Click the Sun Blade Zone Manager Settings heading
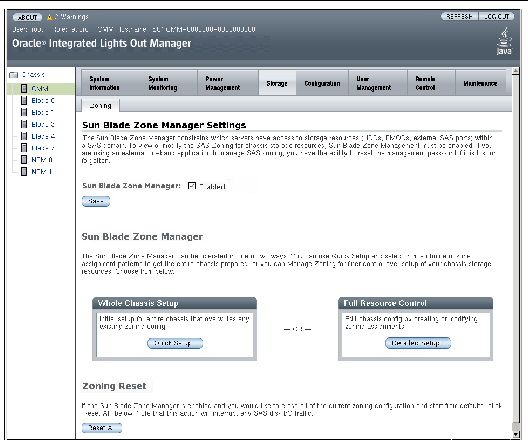The image size is (528, 440). (164, 125)
